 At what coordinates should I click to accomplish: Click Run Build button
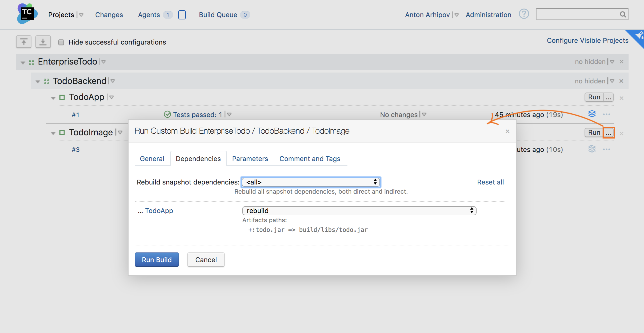click(x=157, y=260)
